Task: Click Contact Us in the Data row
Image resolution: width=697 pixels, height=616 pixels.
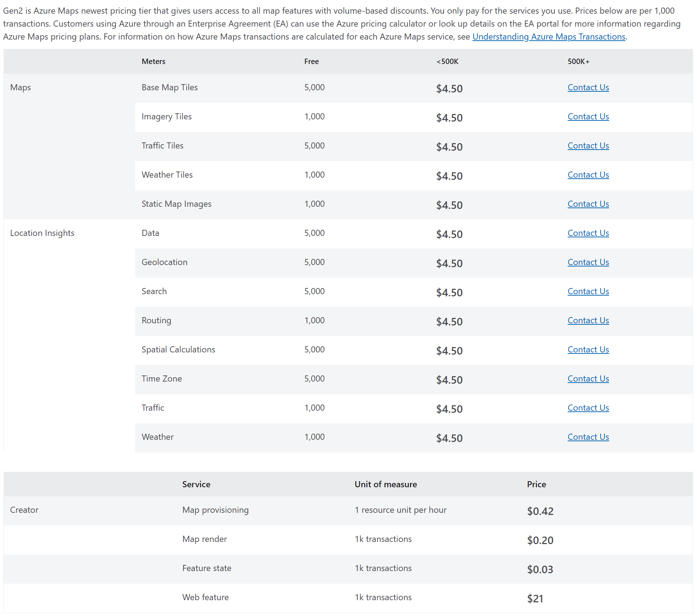Action: (x=588, y=233)
